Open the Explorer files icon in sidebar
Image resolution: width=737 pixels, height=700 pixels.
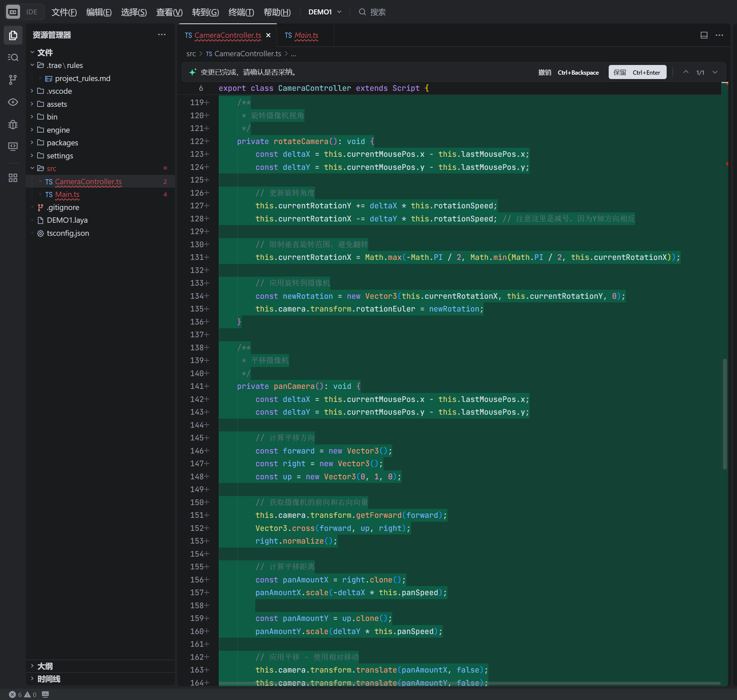(13, 36)
